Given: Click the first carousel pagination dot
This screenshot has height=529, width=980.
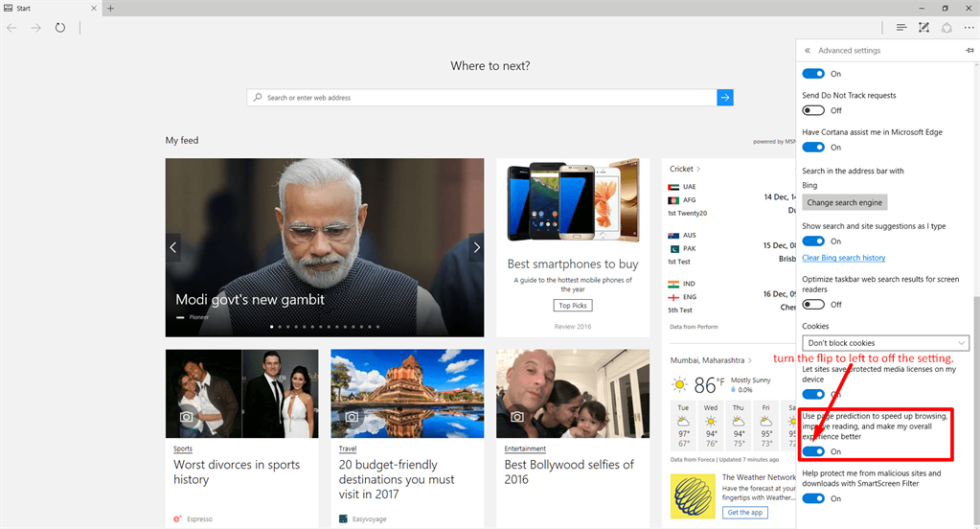Looking at the screenshot, I should [271, 327].
